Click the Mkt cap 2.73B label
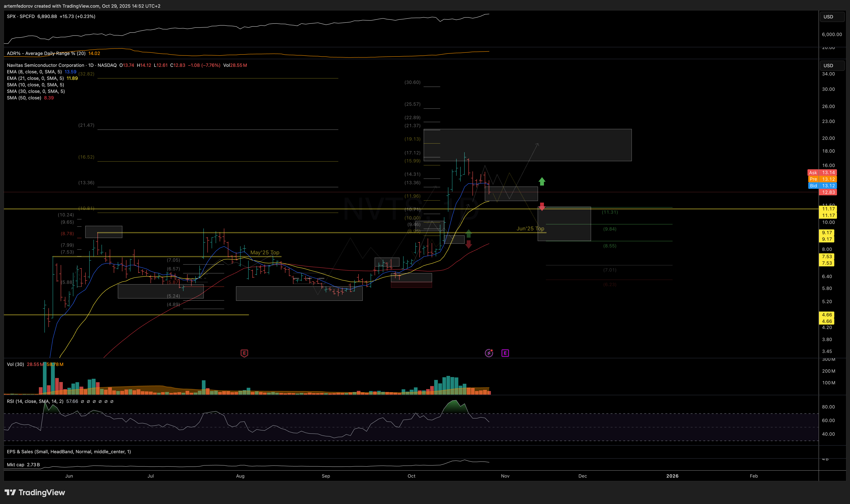The image size is (850, 504). click(x=23, y=465)
